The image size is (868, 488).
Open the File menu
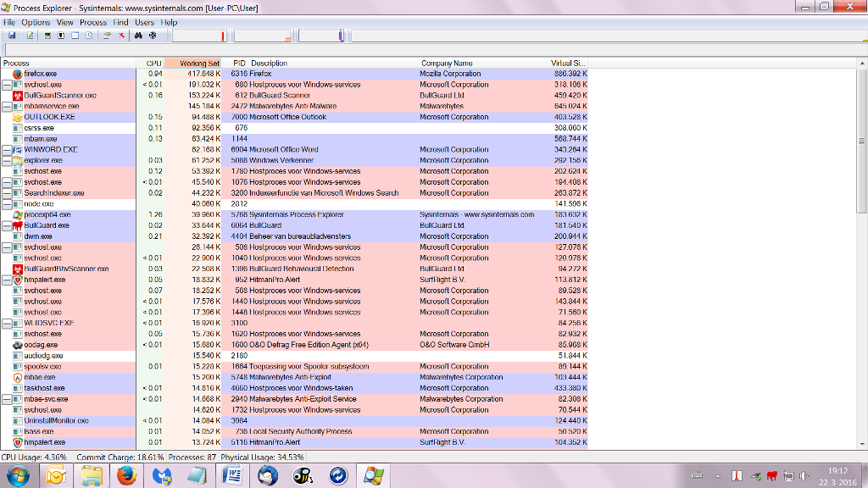coord(9,22)
